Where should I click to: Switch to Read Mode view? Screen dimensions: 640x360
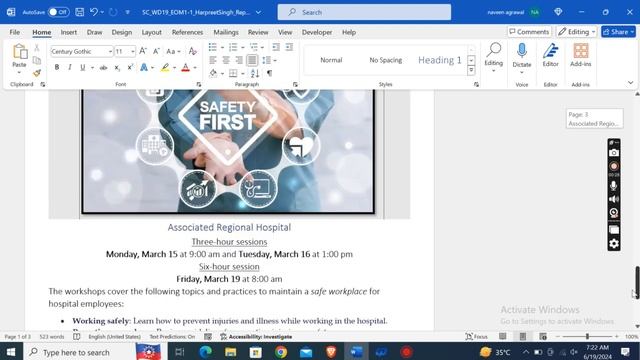502,337
